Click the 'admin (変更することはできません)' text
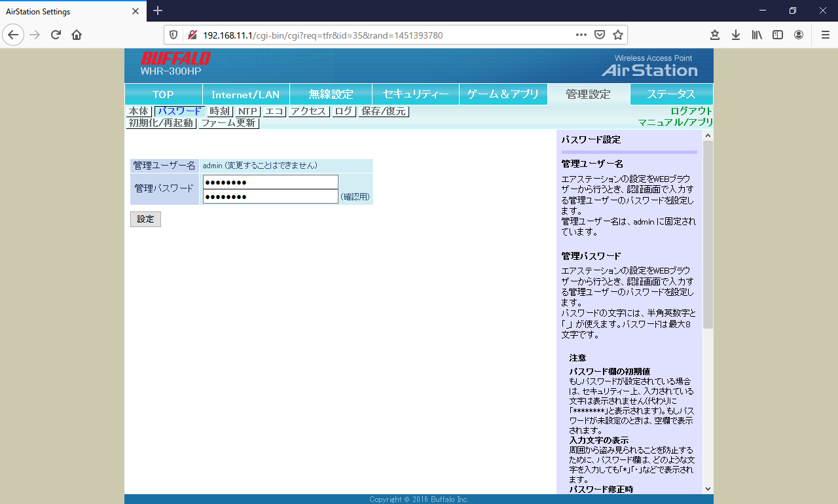 click(260, 166)
